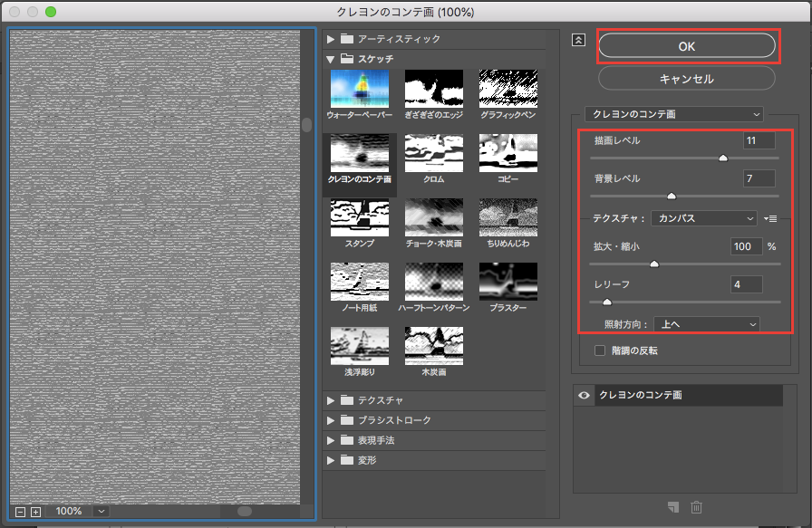Screen dimensions: 812x528
Task: Enable the 階調の反転 checkbox
Action: (x=599, y=350)
